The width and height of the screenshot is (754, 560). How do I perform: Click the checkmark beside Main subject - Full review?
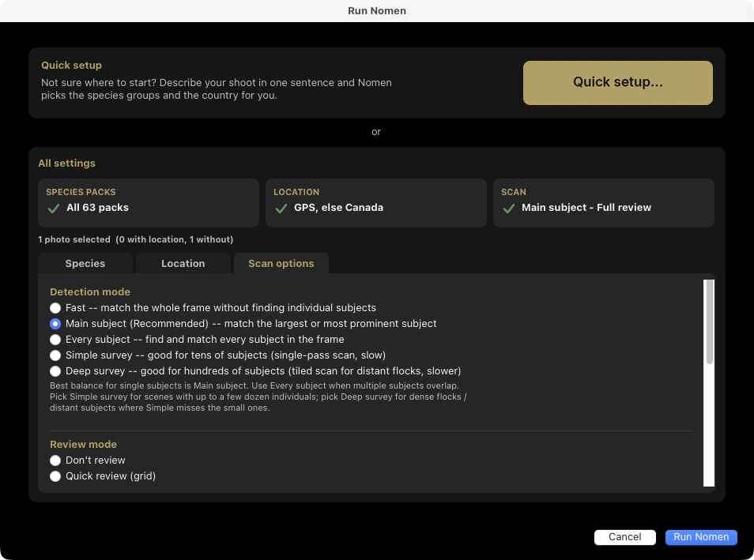(x=509, y=209)
